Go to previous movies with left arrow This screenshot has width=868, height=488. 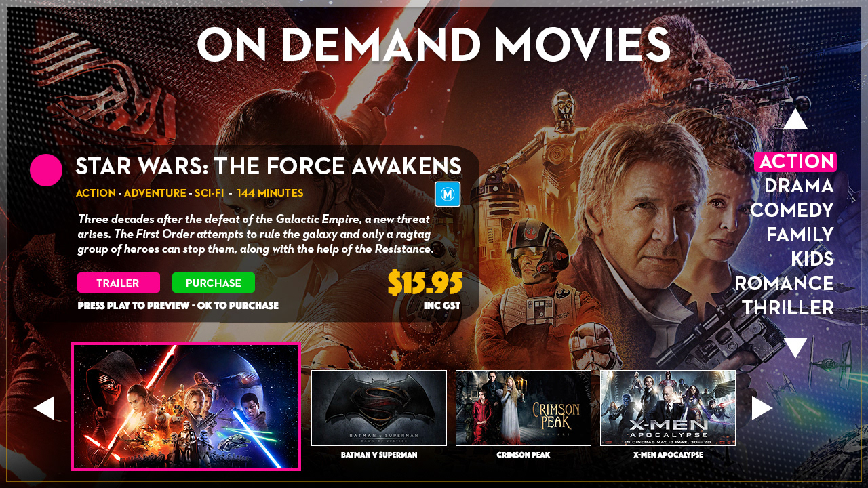(44, 408)
